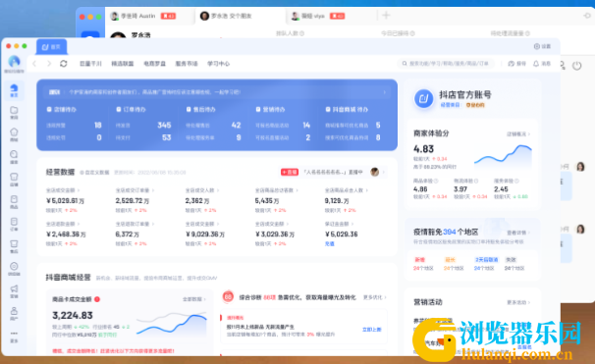Expand the announcement banner chevron arrow
595x364 pixels.
385,92
